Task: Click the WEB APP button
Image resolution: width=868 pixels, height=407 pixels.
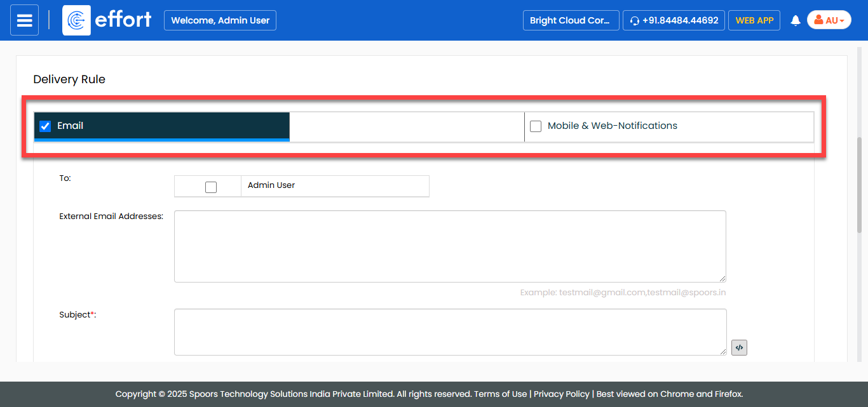Action: pyautogui.click(x=754, y=20)
